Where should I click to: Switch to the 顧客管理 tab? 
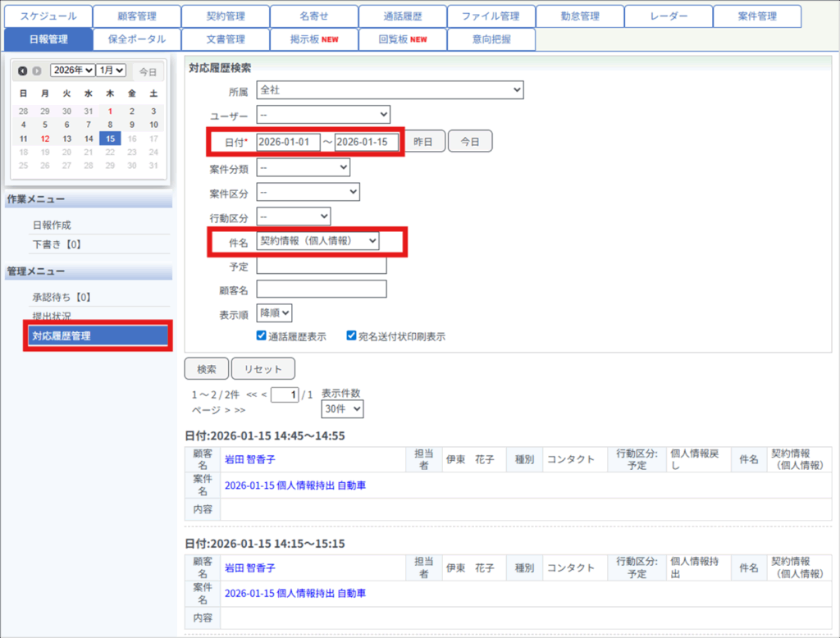[x=136, y=16]
